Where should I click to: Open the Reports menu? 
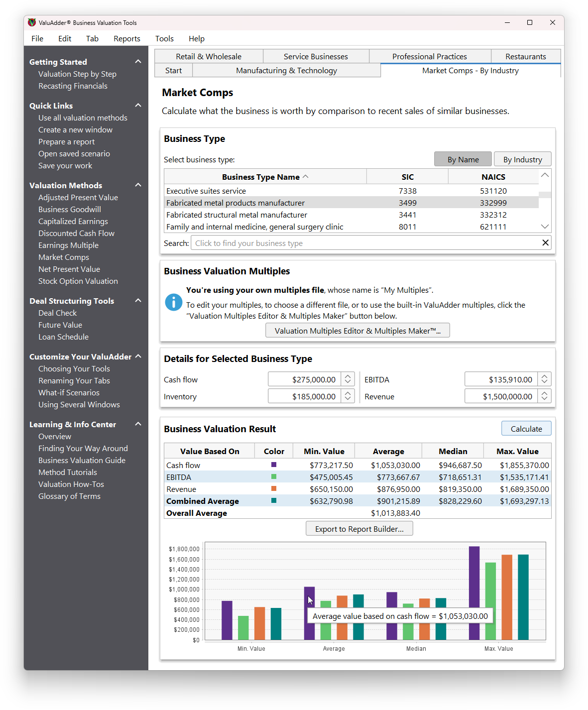point(127,38)
